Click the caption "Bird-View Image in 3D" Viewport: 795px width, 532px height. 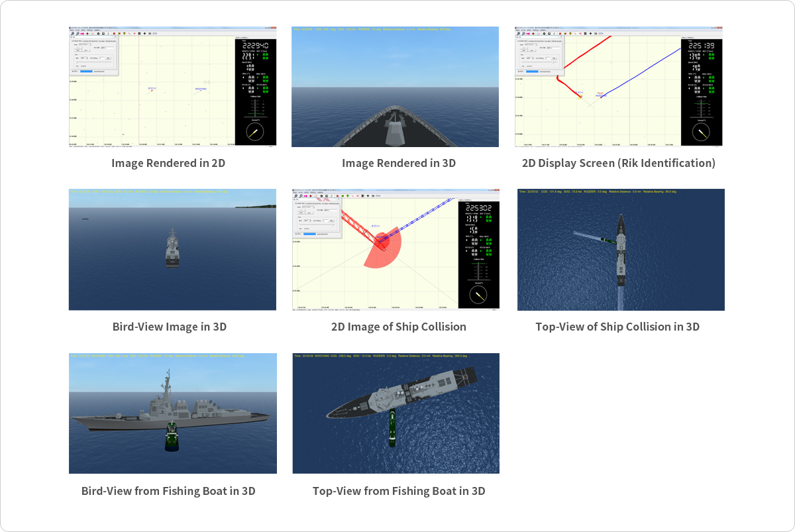(x=170, y=327)
